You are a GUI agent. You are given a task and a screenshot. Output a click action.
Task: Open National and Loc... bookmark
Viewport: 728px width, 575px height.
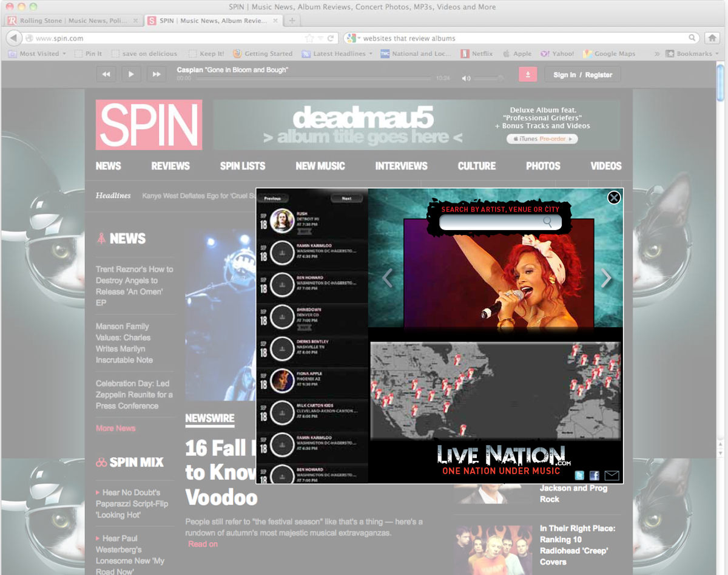(416, 53)
